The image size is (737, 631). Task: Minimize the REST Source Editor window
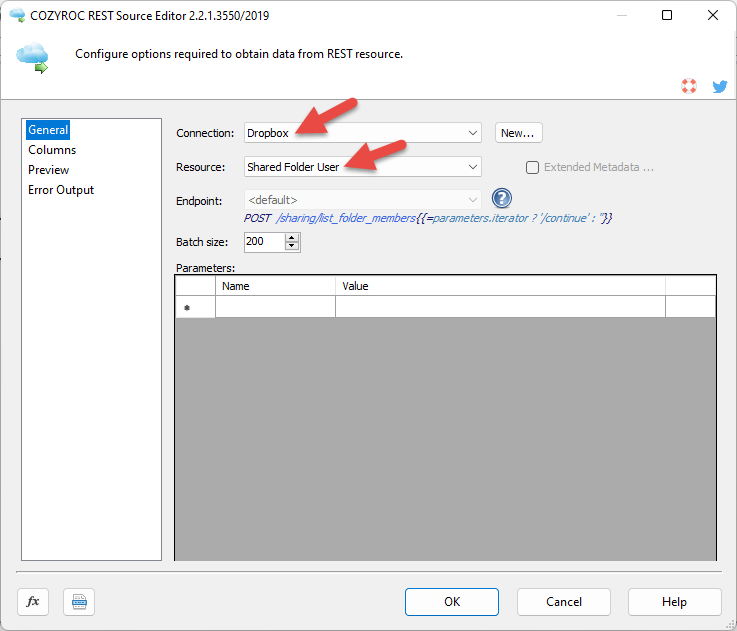click(x=622, y=15)
